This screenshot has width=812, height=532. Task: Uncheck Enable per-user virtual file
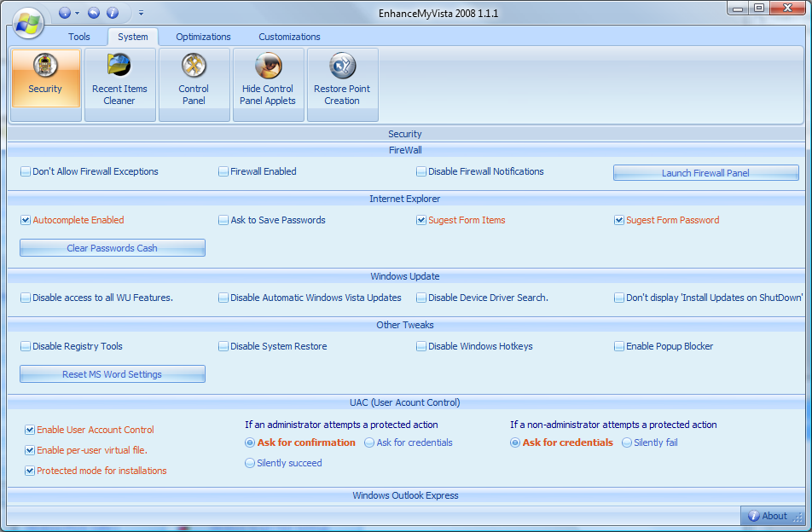click(30, 450)
